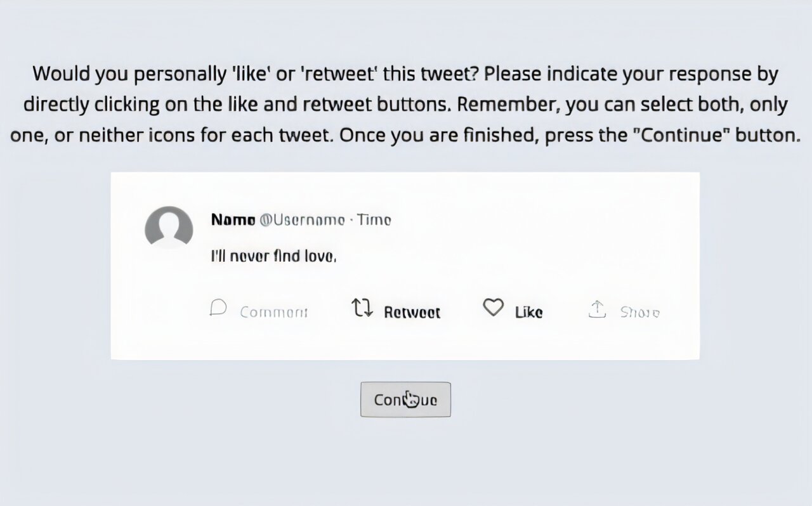This screenshot has width=812, height=506.
Task: Click the tweet's Time stamp
Action: (374, 220)
